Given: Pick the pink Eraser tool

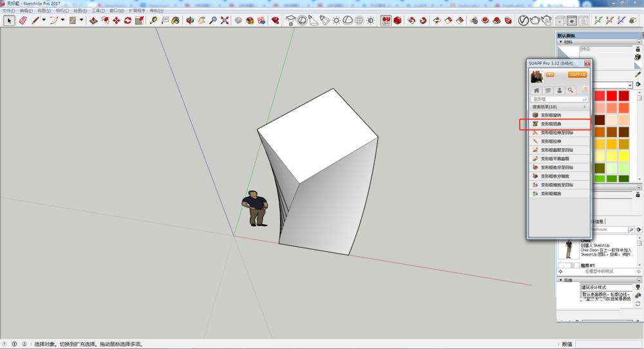Looking at the screenshot, I should (23, 21).
